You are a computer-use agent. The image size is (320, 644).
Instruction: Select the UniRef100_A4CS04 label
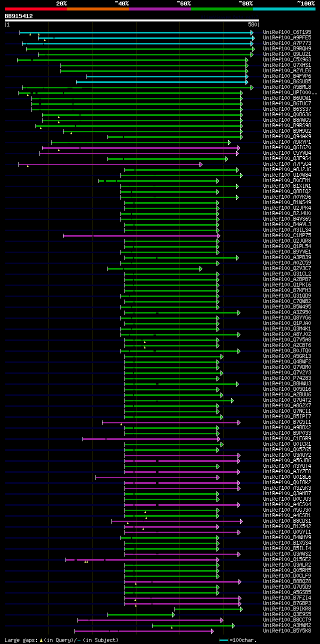pos(287,504)
